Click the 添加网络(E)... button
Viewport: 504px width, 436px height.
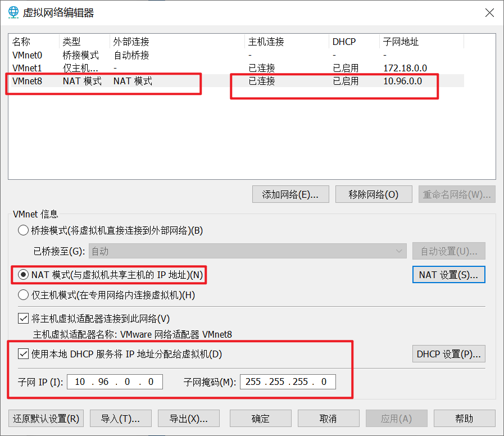click(x=290, y=194)
